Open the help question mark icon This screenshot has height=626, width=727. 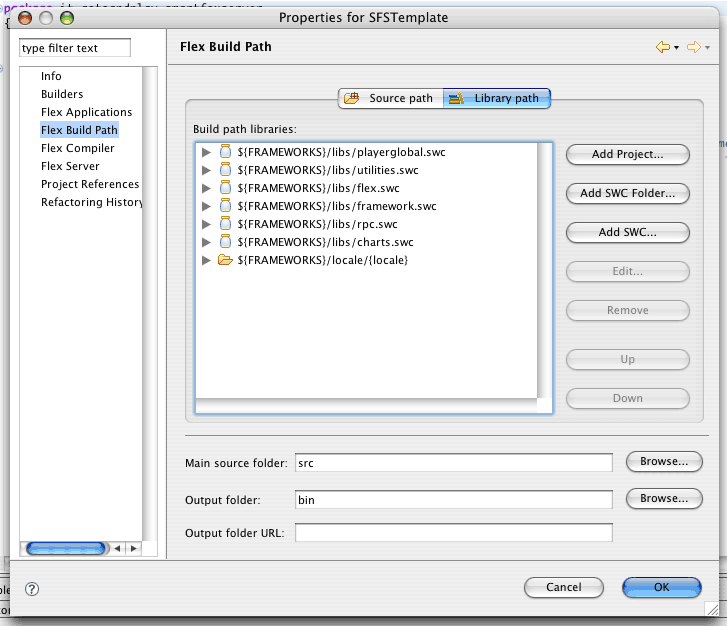32,589
